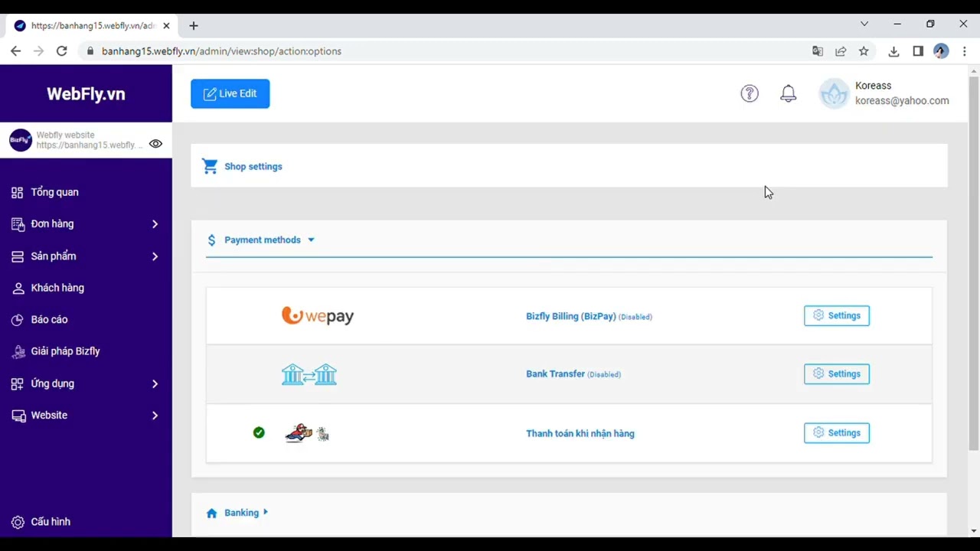
Task: Click the wepay logo
Action: click(318, 315)
